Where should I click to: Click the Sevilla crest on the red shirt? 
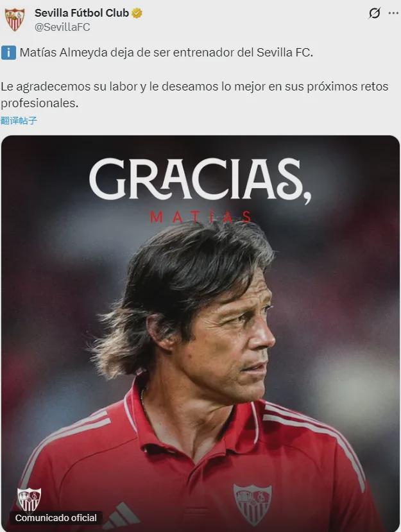pyautogui.click(x=252, y=504)
